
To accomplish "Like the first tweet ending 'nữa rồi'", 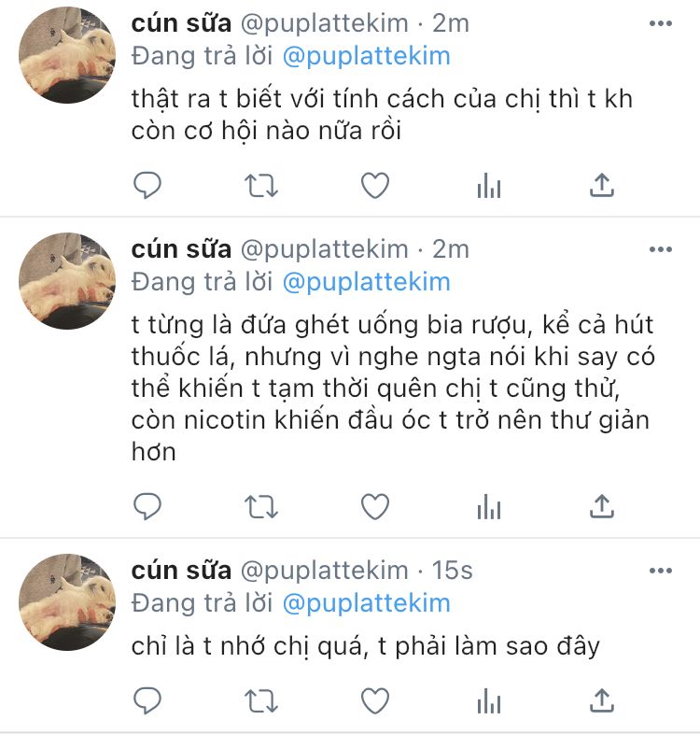I will (x=375, y=185).
